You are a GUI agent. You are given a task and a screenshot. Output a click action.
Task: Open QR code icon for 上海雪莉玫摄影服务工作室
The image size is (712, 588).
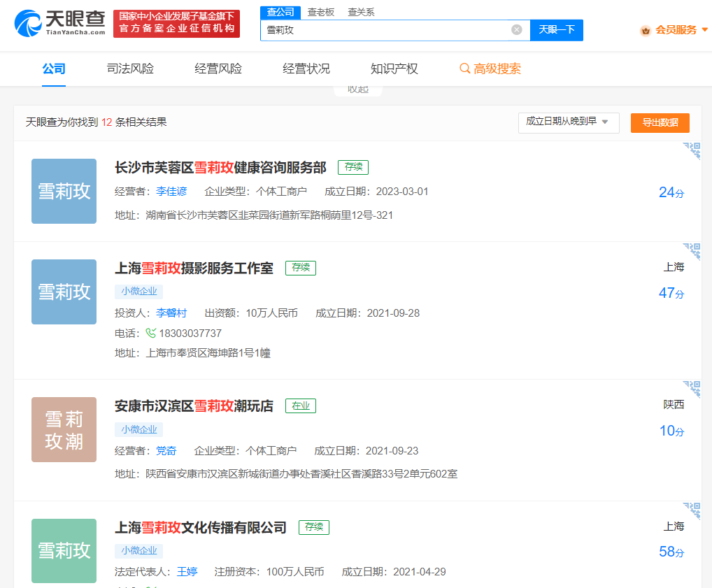click(692, 252)
